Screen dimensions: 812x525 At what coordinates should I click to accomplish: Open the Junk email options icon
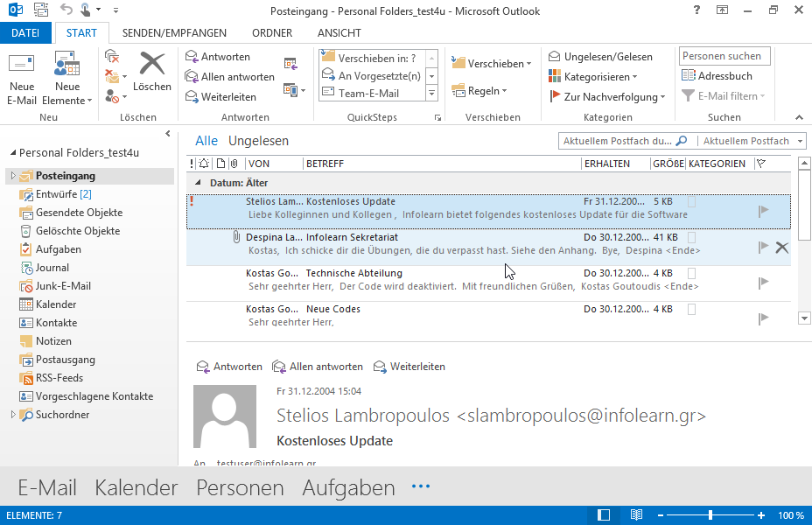115,96
